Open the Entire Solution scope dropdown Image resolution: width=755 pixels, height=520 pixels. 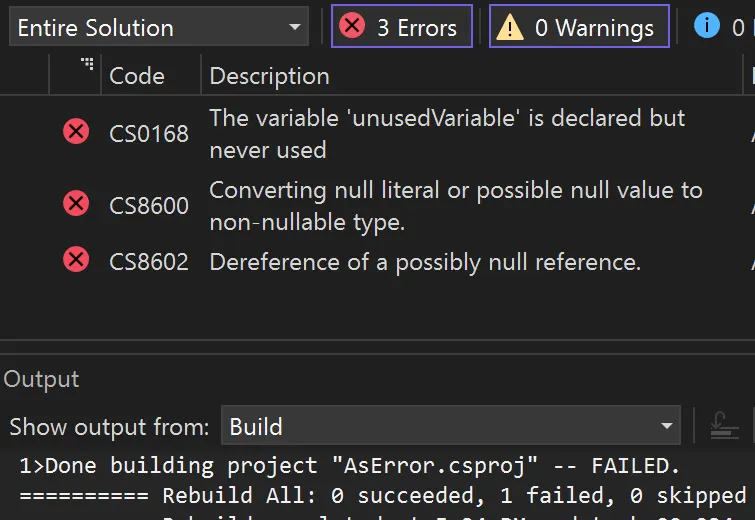coord(158,27)
